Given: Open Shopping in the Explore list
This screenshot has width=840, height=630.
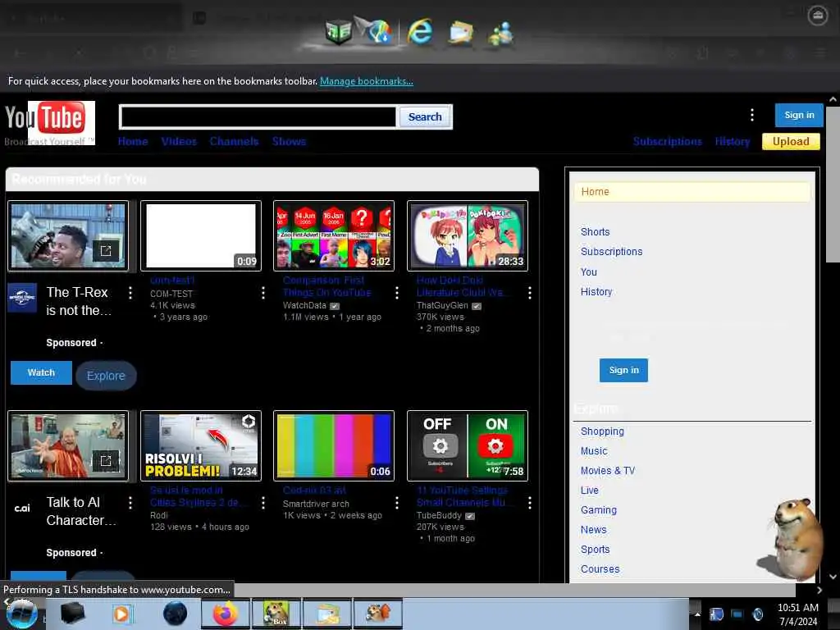Looking at the screenshot, I should [x=602, y=431].
